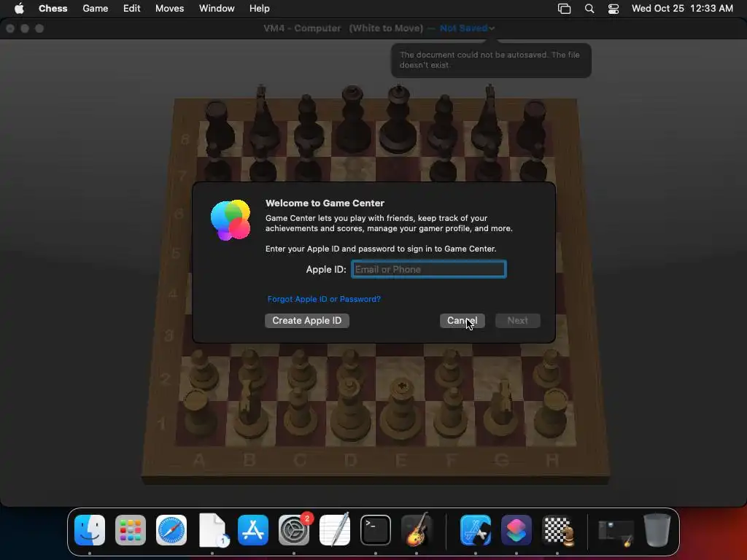Open the Window menu
The image size is (747, 560).
[217, 9]
